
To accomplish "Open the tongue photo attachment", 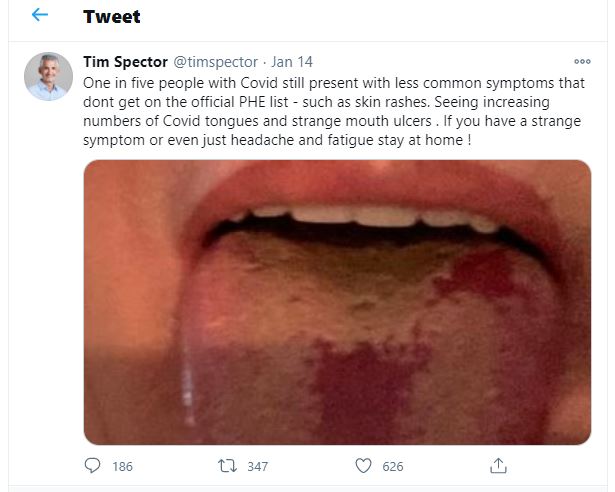I will coord(337,302).
